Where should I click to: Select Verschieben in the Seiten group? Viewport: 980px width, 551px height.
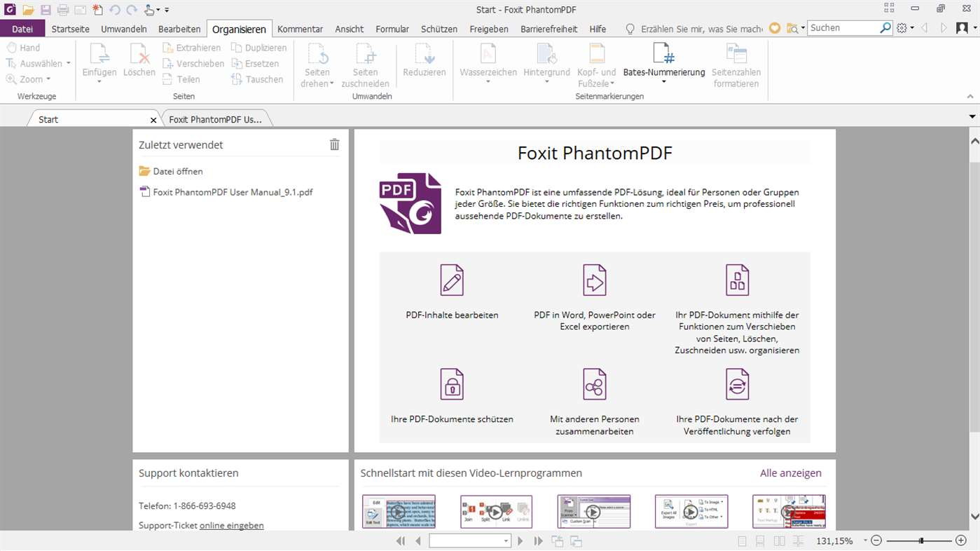(193, 63)
